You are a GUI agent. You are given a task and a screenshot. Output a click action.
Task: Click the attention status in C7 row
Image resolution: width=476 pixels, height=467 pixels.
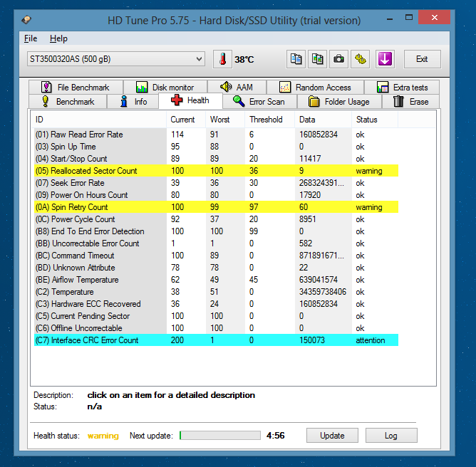371,340
